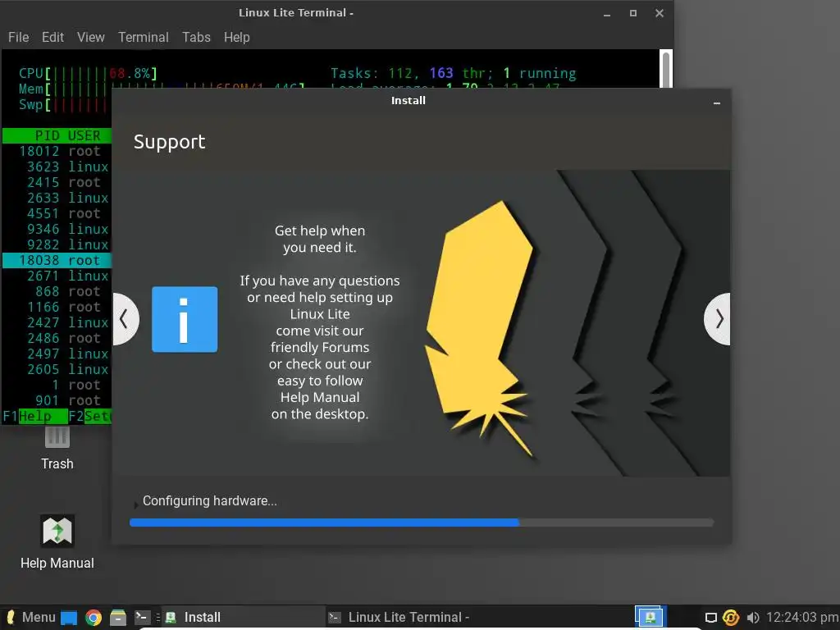Select htop process row 18012 root

click(57, 151)
